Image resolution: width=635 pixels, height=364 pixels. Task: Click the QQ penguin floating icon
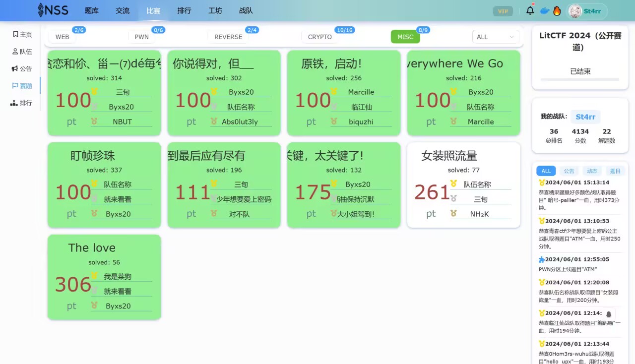(x=609, y=314)
